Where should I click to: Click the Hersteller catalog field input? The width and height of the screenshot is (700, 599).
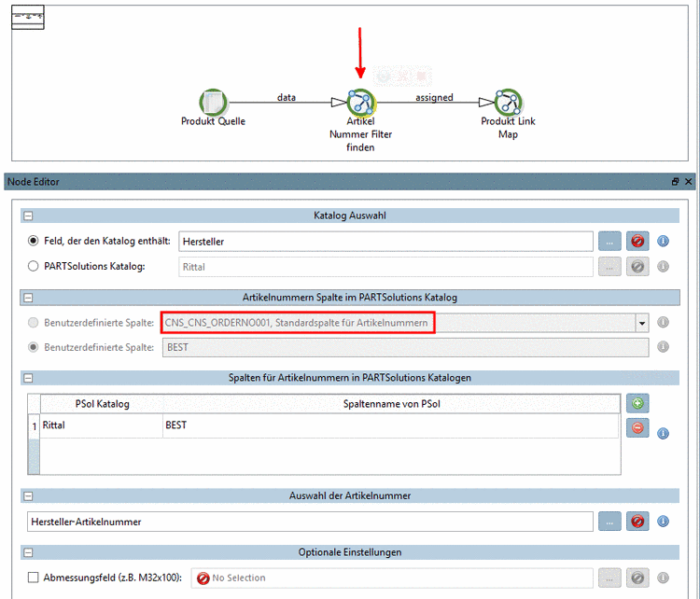click(x=385, y=242)
